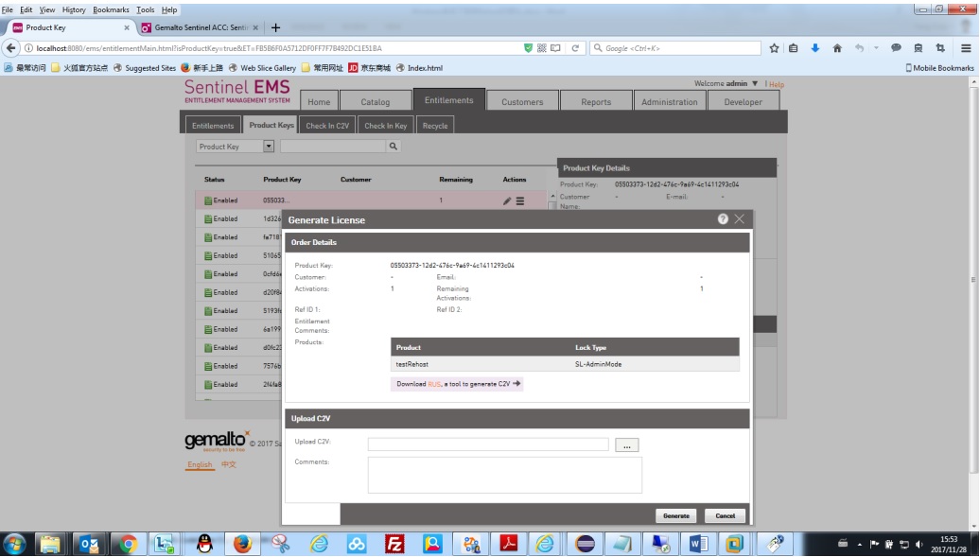Open the actions list menu icon

520,200
